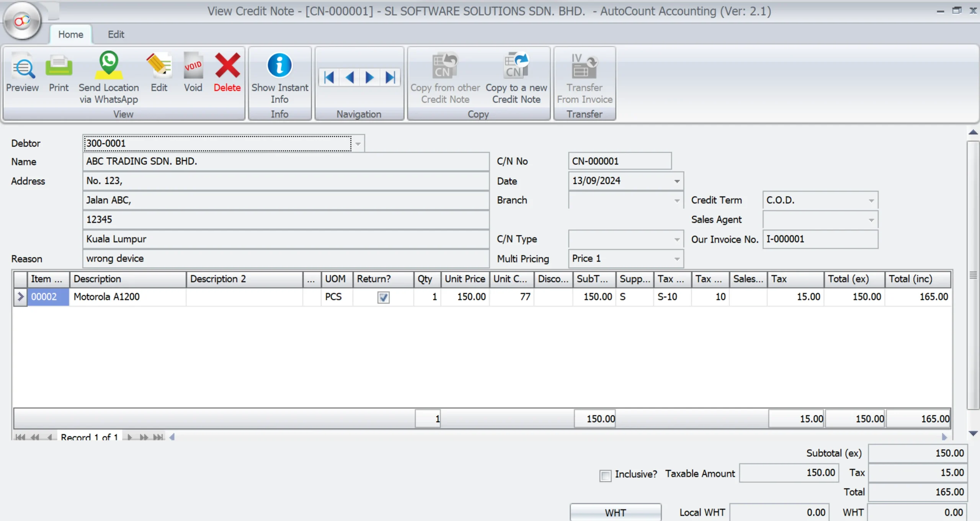Expand the Debtor dropdown
This screenshot has height=521, width=980.
coord(358,144)
